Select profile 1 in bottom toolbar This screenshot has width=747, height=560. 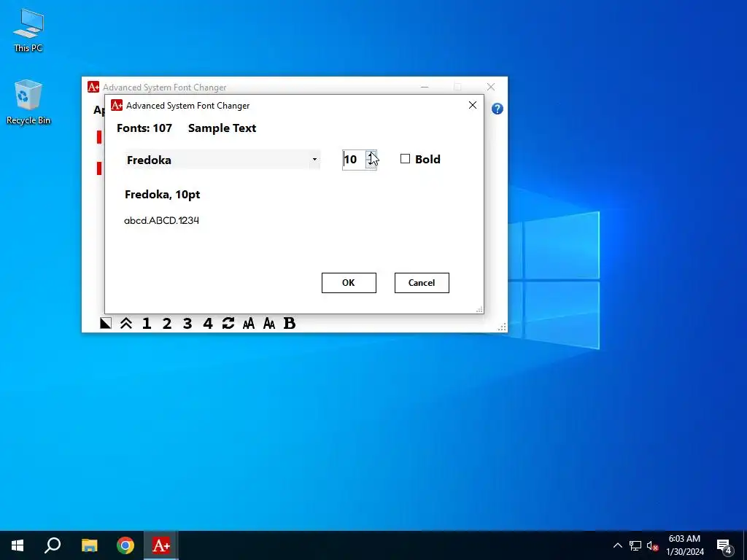tap(146, 323)
